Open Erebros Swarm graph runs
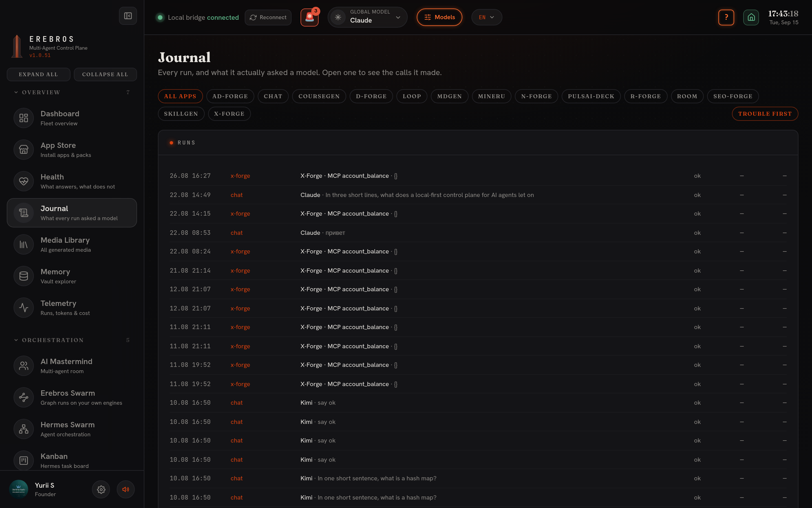The height and width of the screenshot is (508, 812). click(72, 397)
